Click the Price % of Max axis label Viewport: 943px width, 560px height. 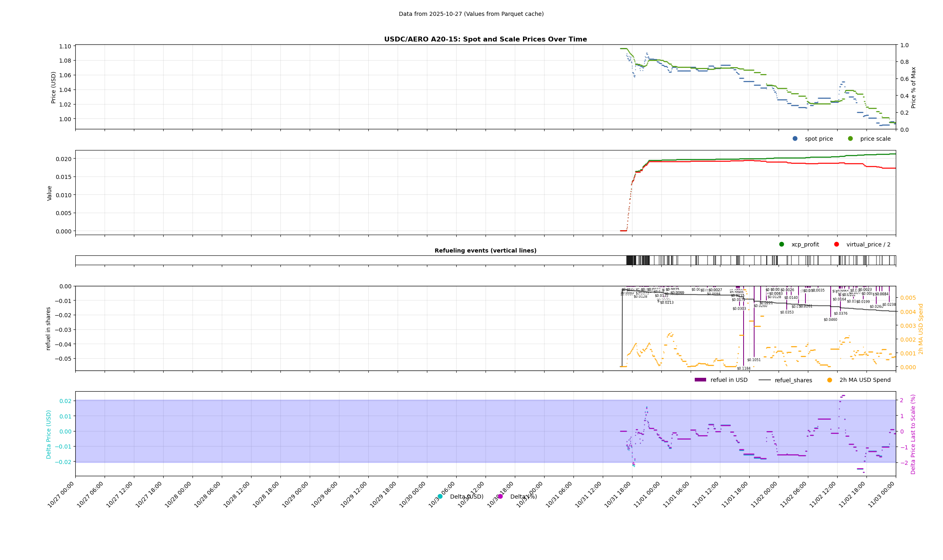click(x=913, y=87)
